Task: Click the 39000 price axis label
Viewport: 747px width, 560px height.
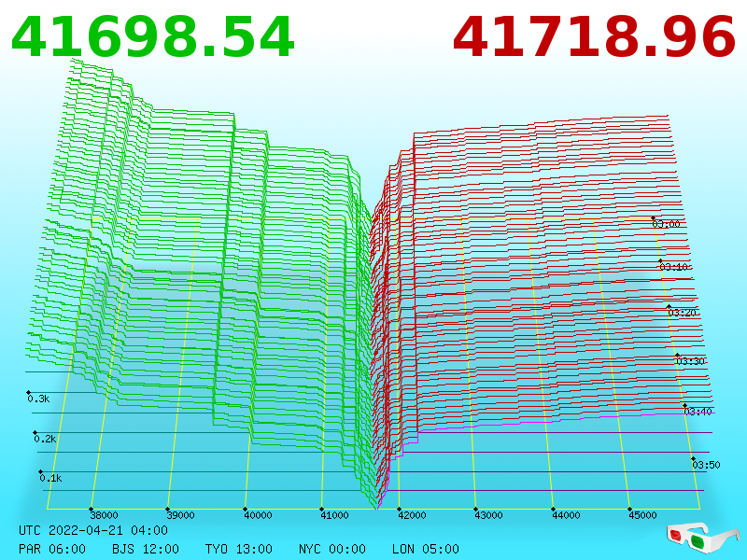Action: click(180, 515)
